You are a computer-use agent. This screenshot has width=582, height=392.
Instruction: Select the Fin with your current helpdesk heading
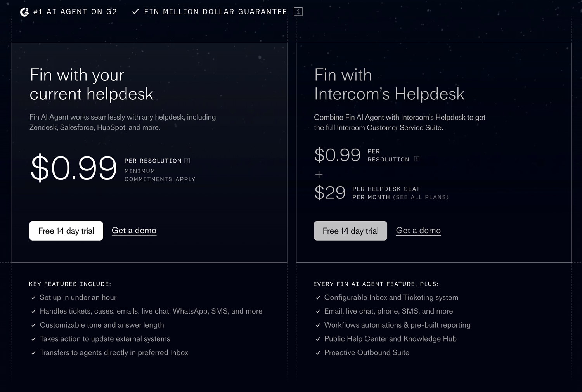coord(91,84)
